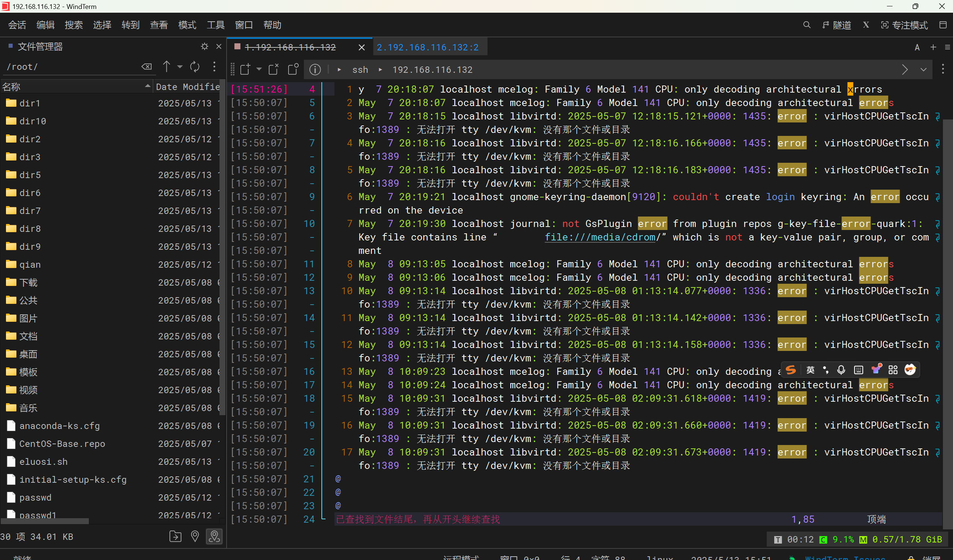Open the dir10 folder
The image size is (953, 560).
[x=32, y=121]
